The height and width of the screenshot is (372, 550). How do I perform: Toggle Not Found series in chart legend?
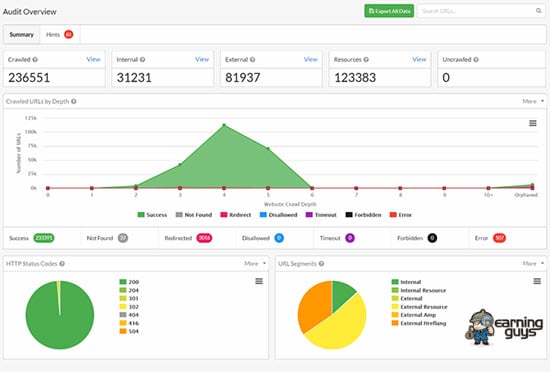pyautogui.click(x=194, y=215)
